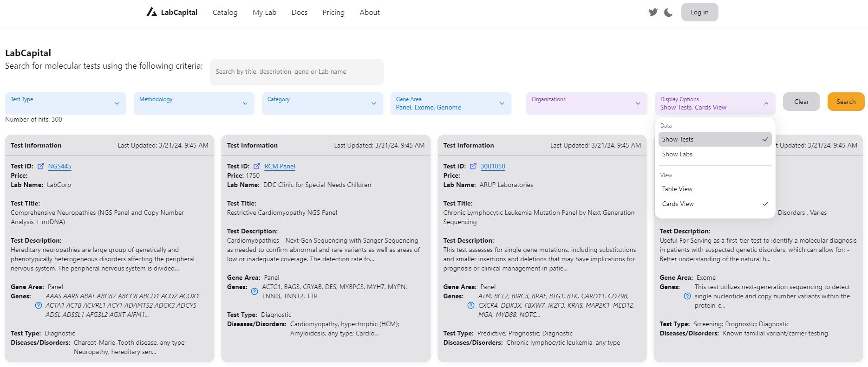
Task: Open the 3001858 test link
Action: (493, 166)
